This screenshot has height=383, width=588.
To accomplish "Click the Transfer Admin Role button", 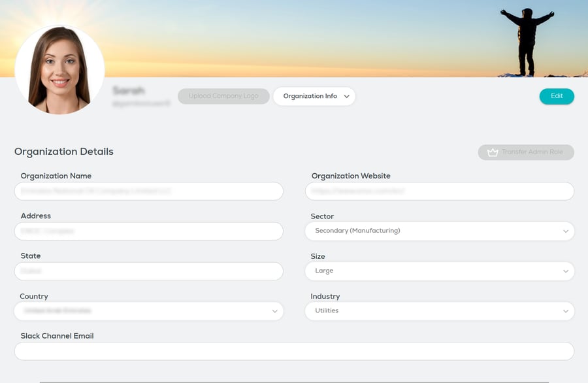I will [x=525, y=152].
